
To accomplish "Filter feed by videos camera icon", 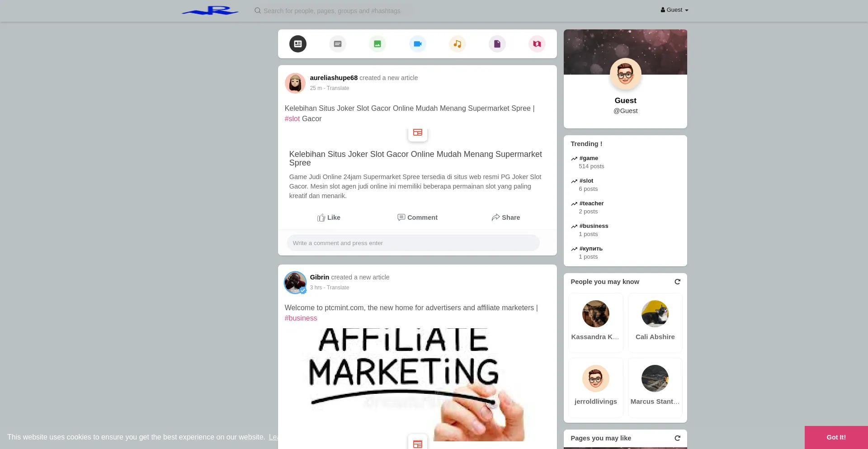I will click(417, 44).
